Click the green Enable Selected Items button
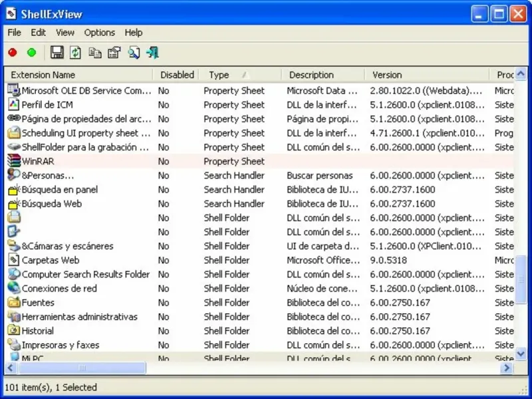 31,53
